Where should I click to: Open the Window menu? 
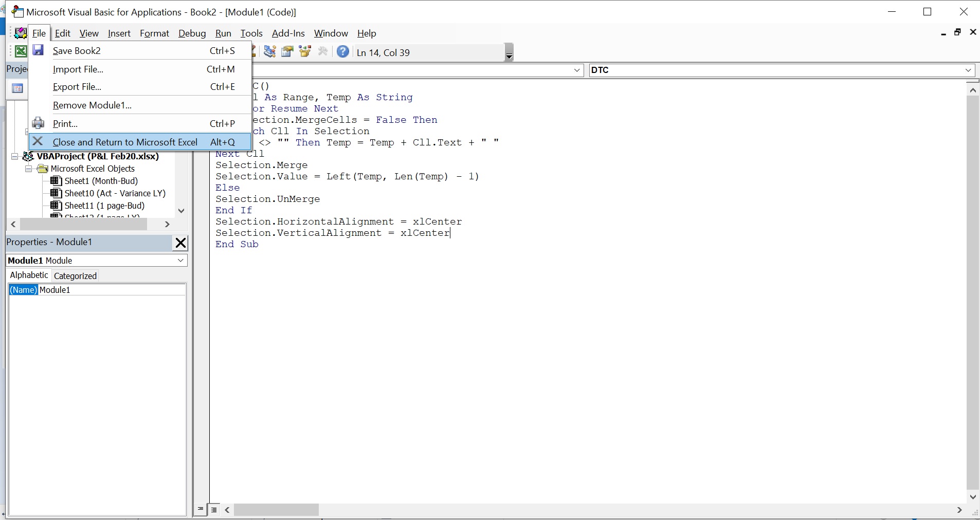pyautogui.click(x=331, y=33)
